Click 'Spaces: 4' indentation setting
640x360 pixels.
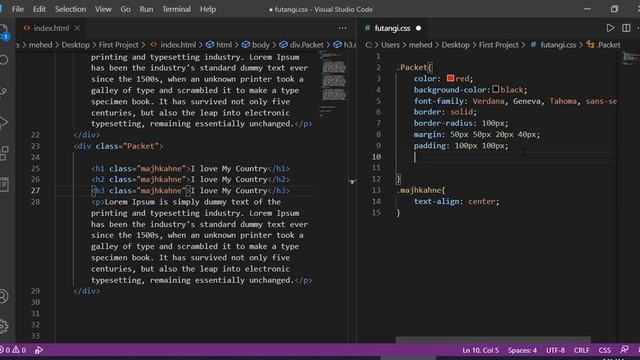point(522,350)
